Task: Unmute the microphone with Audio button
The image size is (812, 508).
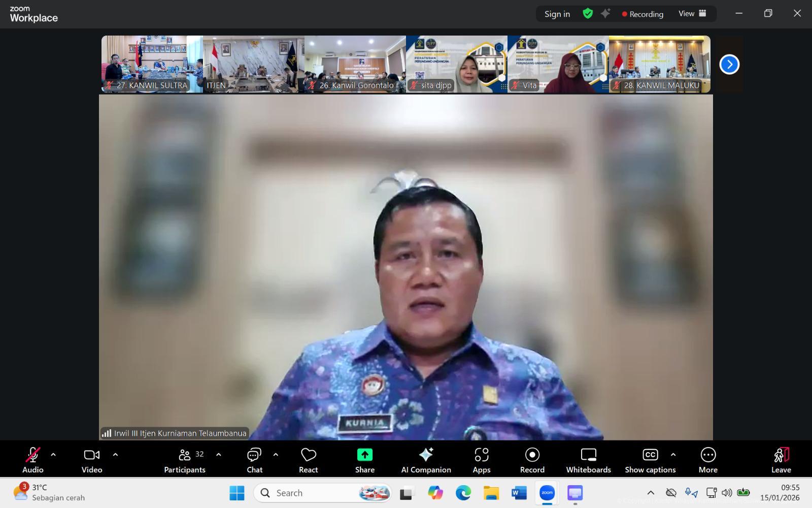Action: (x=33, y=460)
